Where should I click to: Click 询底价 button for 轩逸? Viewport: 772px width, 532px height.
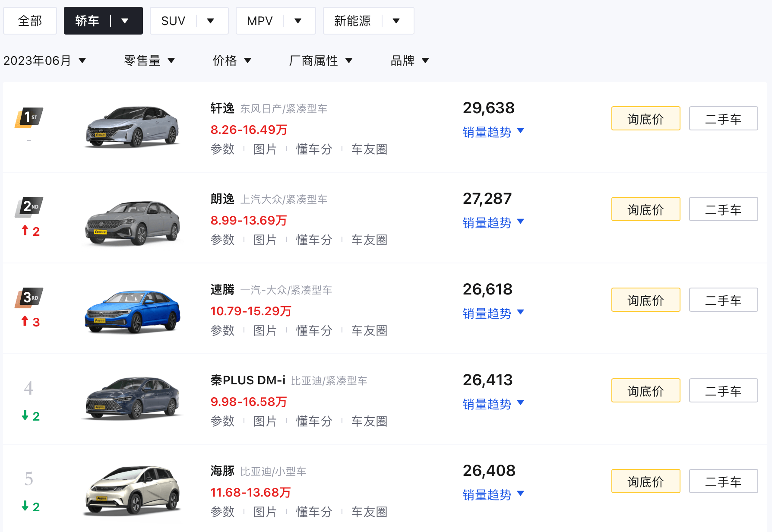pos(645,118)
